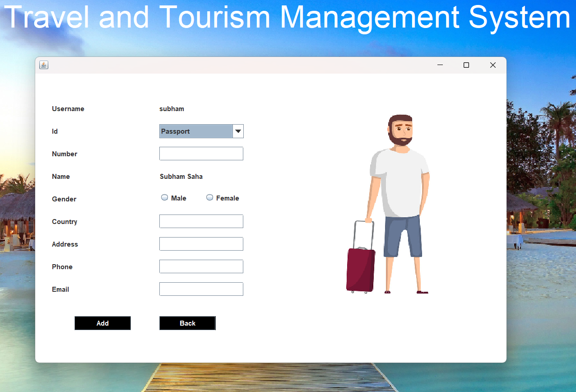Image resolution: width=576 pixels, height=392 pixels.
Task: Select the username value subham
Action: coord(172,109)
